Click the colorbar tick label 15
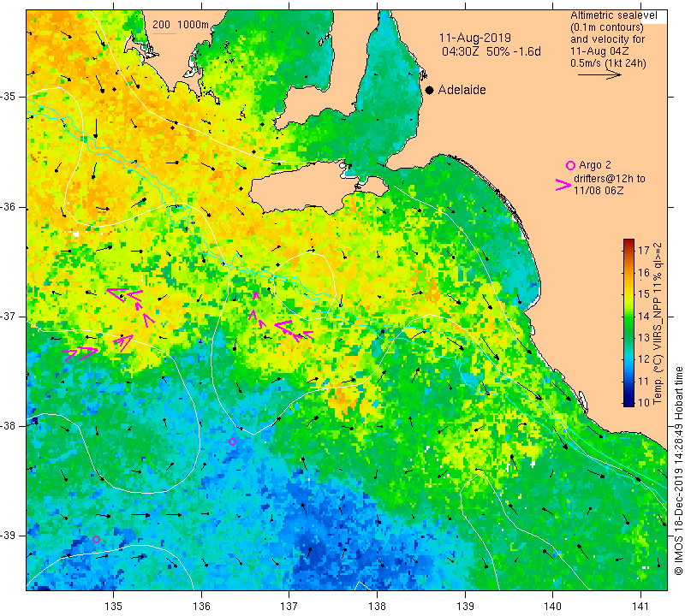The width and height of the screenshot is (685, 616). point(644,294)
